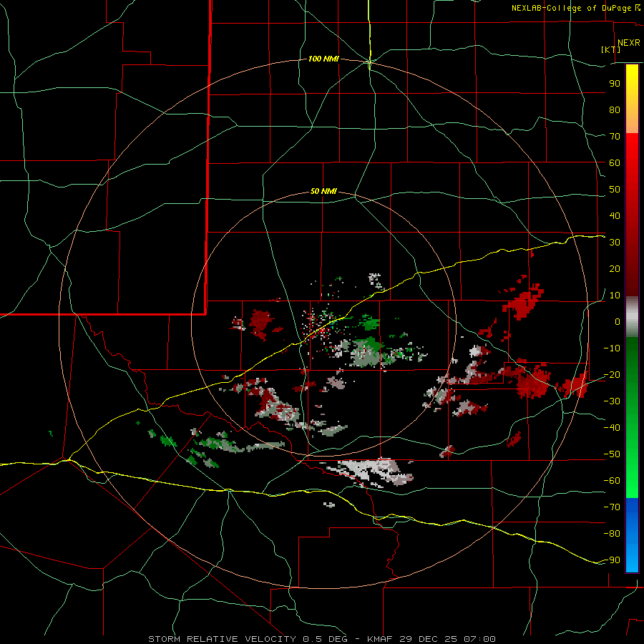
Task: Click the positive 30 scale value
Action: (615, 243)
